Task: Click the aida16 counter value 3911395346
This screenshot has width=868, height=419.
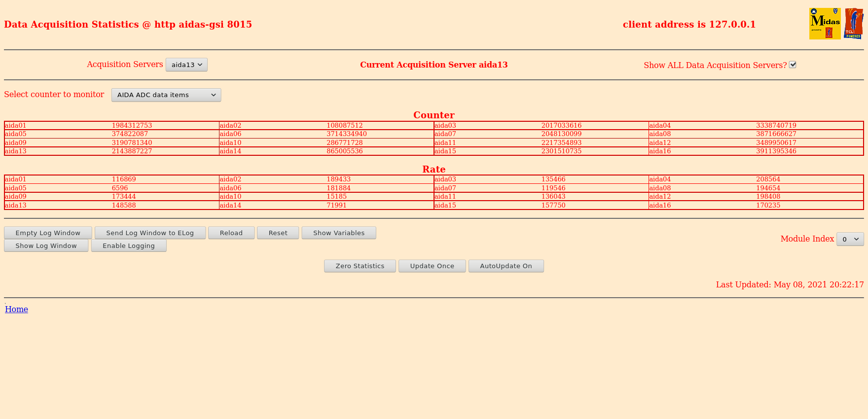Action: pyautogui.click(x=776, y=151)
